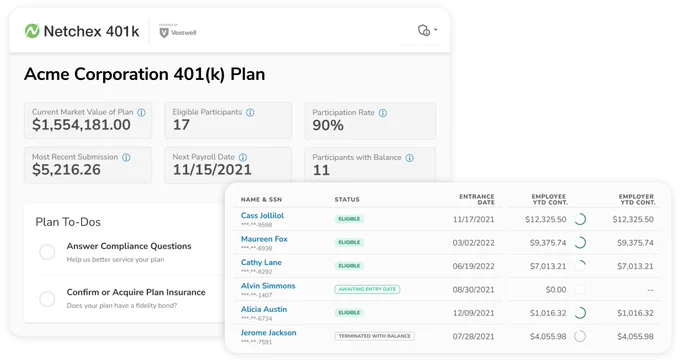Check off Confirm or Acquire Plan Insurance
Image resolution: width=680 pixels, height=363 pixels.
[x=47, y=298]
